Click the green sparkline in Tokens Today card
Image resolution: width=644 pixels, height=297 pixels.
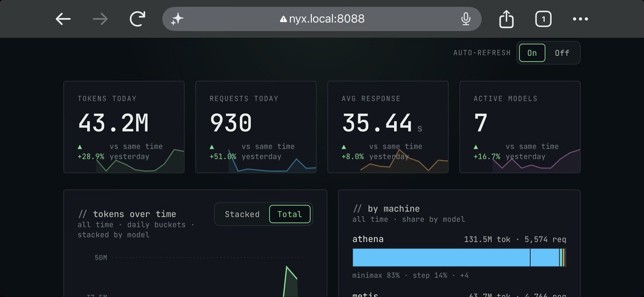(x=140, y=161)
